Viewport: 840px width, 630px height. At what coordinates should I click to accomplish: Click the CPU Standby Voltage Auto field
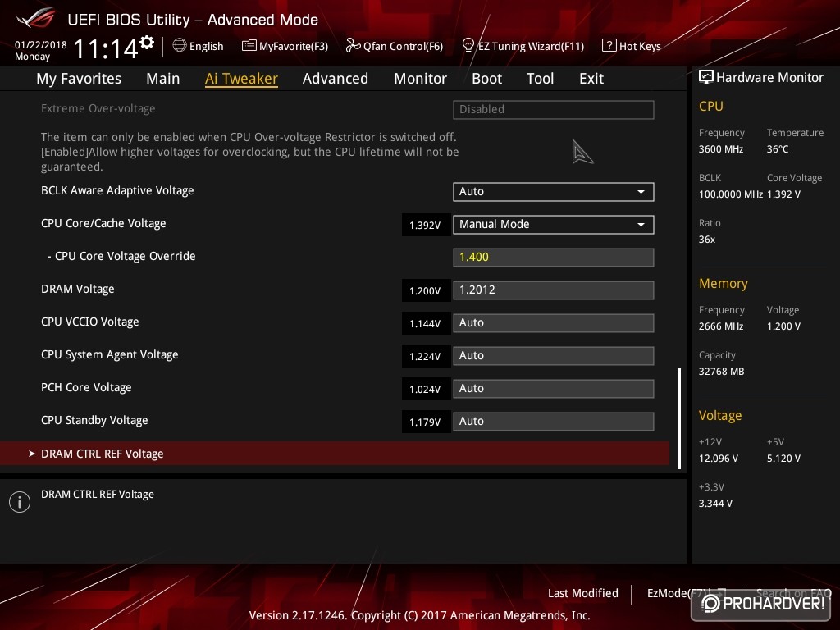554,421
